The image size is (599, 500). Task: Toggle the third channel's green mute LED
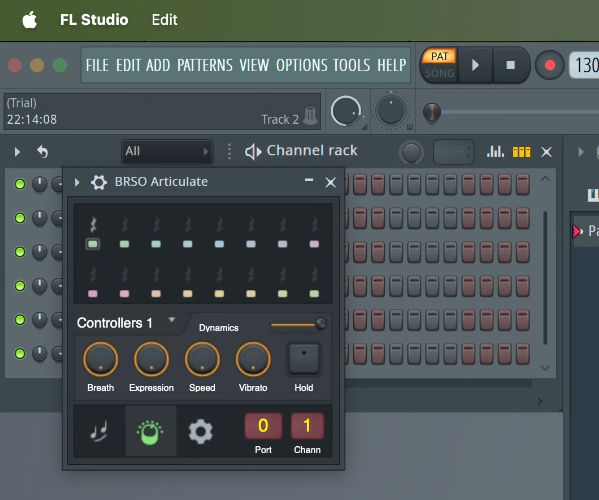point(20,252)
